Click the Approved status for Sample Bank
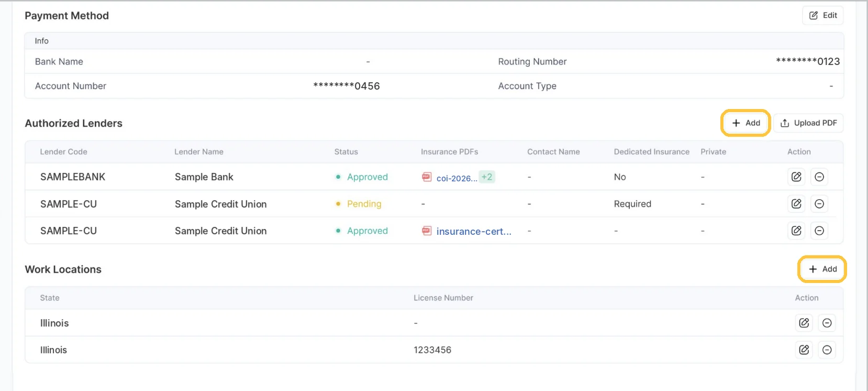The image size is (868, 391). pos(368,177)
